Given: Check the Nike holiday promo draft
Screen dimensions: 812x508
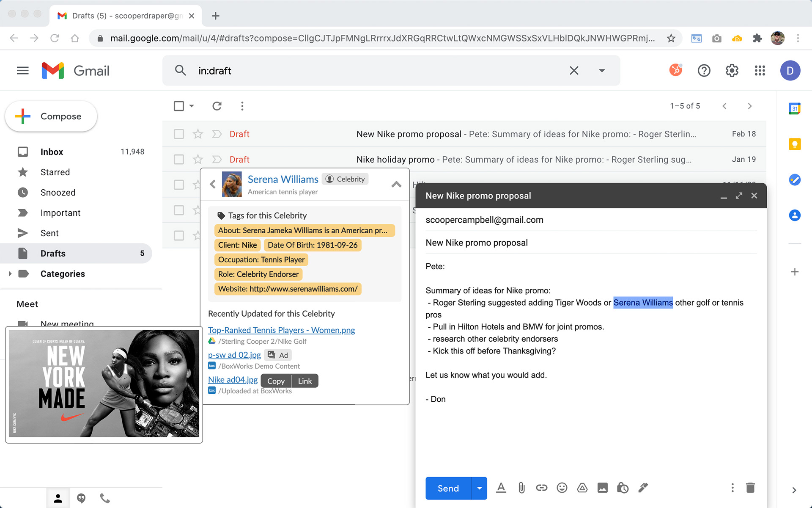Looking at the screenshot, I should pos(179,160).
